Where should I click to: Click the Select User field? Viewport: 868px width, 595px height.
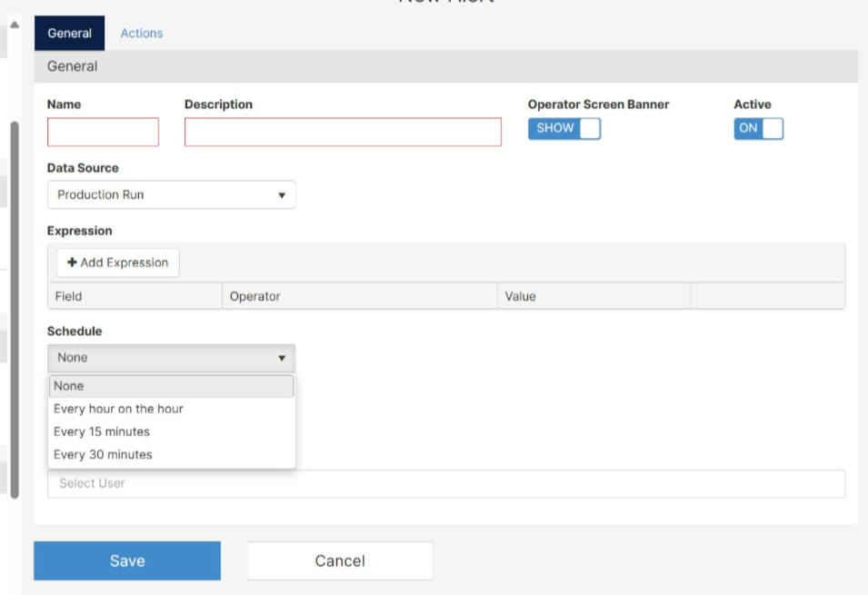[x=446, y=483]
